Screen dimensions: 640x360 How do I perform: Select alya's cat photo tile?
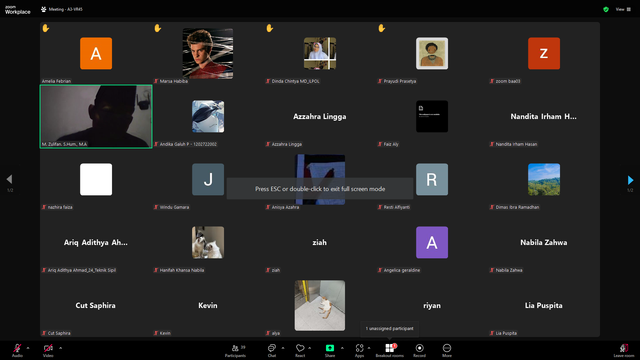click(x=320, y=305)
